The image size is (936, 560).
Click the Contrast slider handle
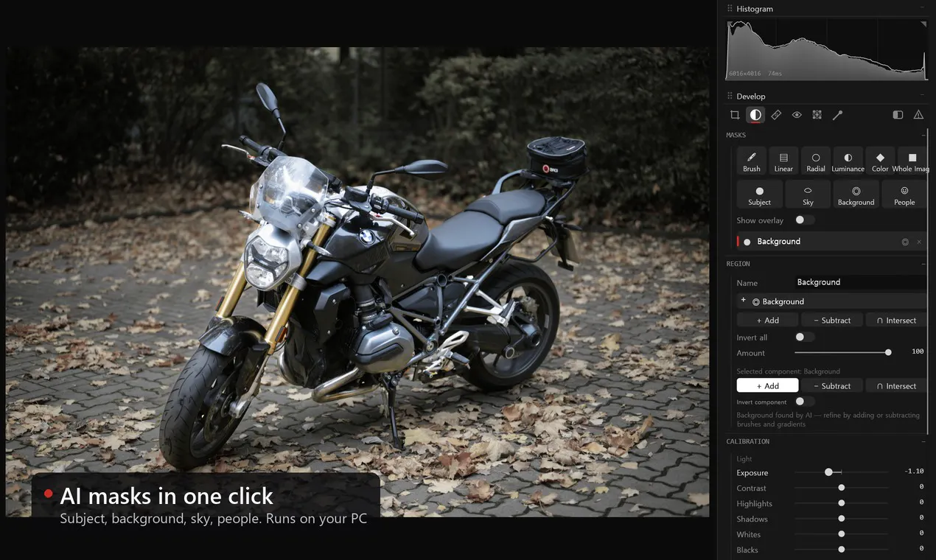coord(841,488)
